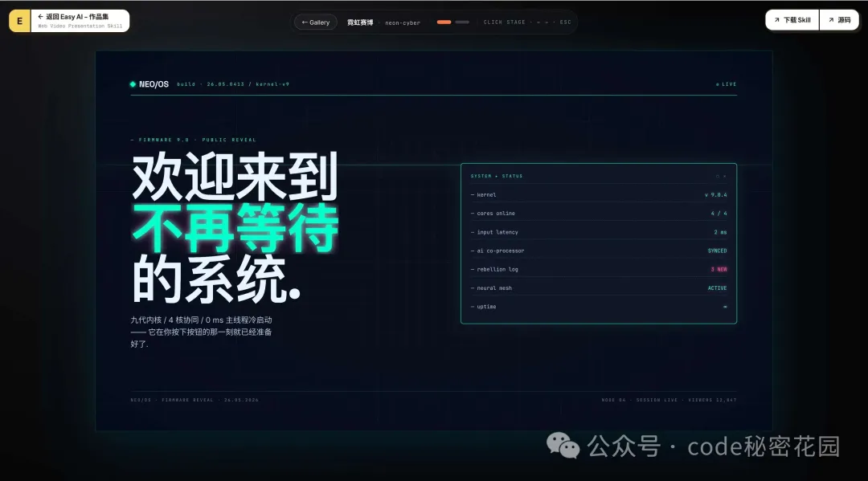Click the build 26.05.0413 / kernel-v9 text
This screenshot has width=868, height=481.
233,84
